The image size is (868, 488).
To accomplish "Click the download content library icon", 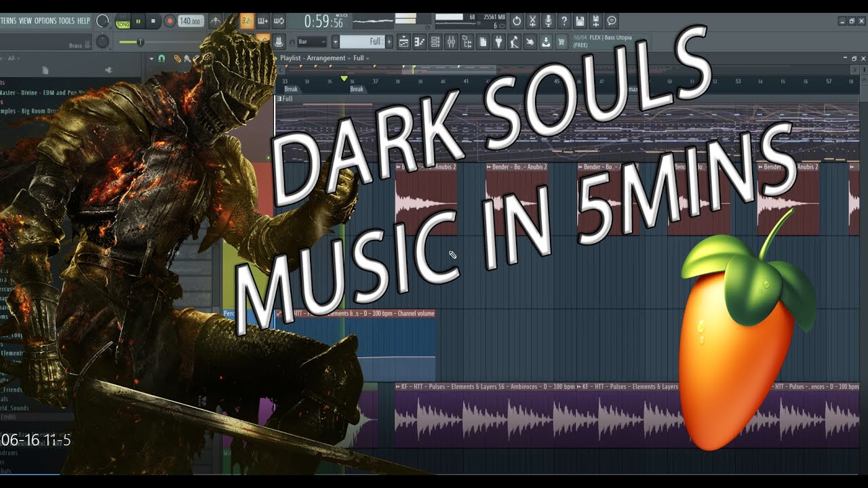I will [546, 42].
